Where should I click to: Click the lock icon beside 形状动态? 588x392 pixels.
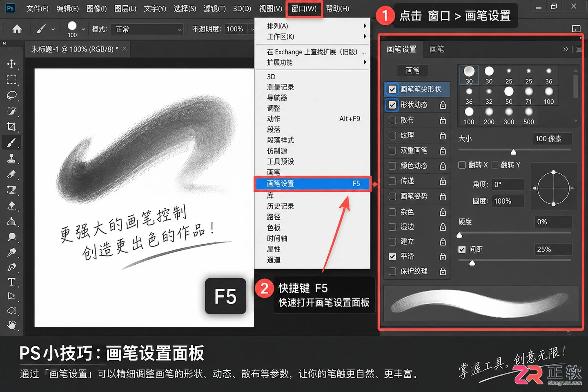443,105
